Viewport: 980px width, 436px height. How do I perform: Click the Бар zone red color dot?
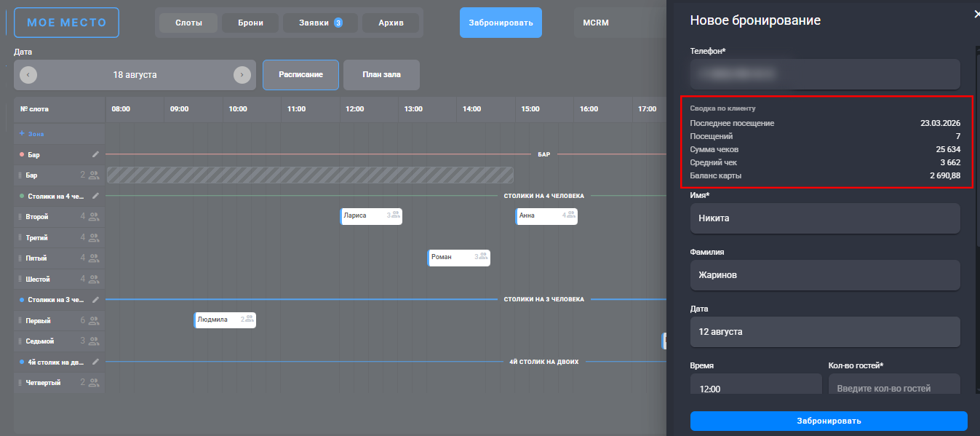(22, 154)
